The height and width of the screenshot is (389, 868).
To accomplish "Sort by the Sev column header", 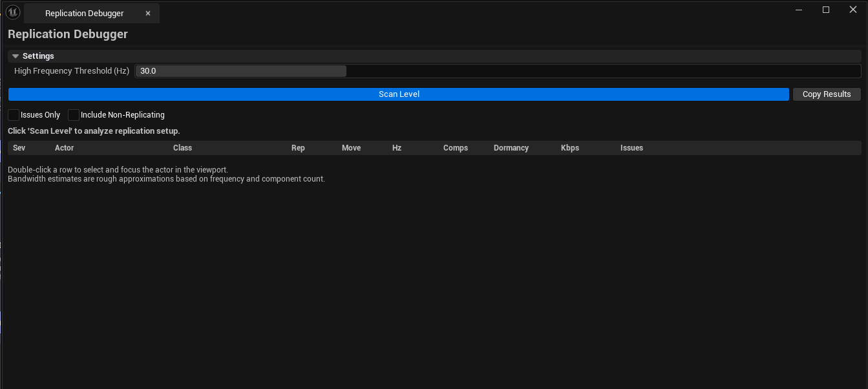I will click(x=19, y=148).
